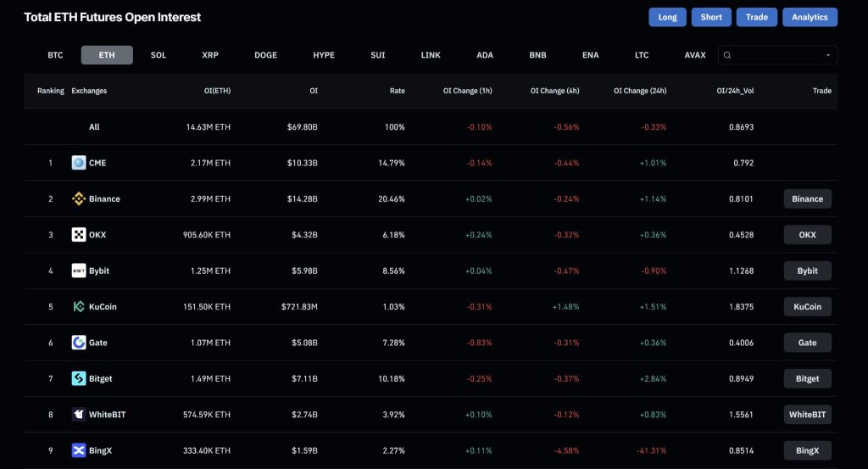868x469 pixels.
Task: Click the Bybit trade button
Action: 807,271
